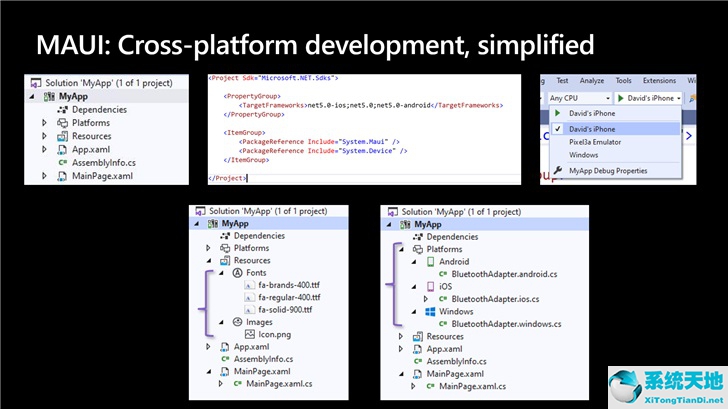Click the PackageReference System.Maui line
The image size is (728, 409).
pyautogui.click(x=319, y=142)
